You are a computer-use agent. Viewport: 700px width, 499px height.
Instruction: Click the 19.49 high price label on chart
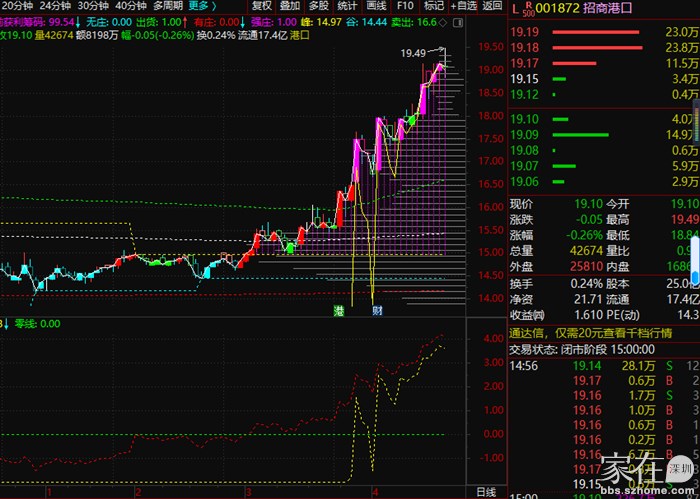pyautogui.click(x=413, y=53)
